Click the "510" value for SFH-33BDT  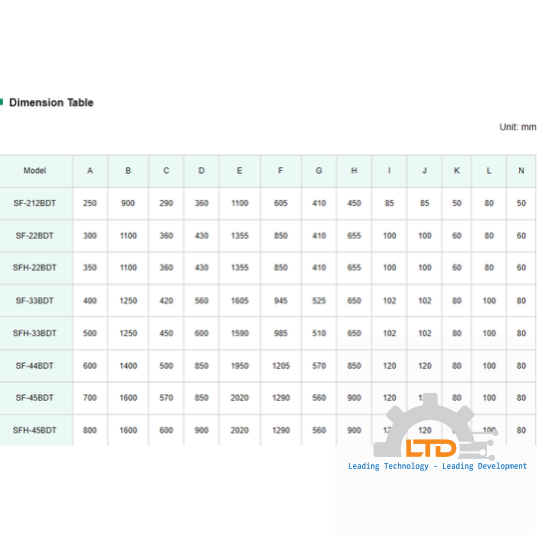coord(319,333)
